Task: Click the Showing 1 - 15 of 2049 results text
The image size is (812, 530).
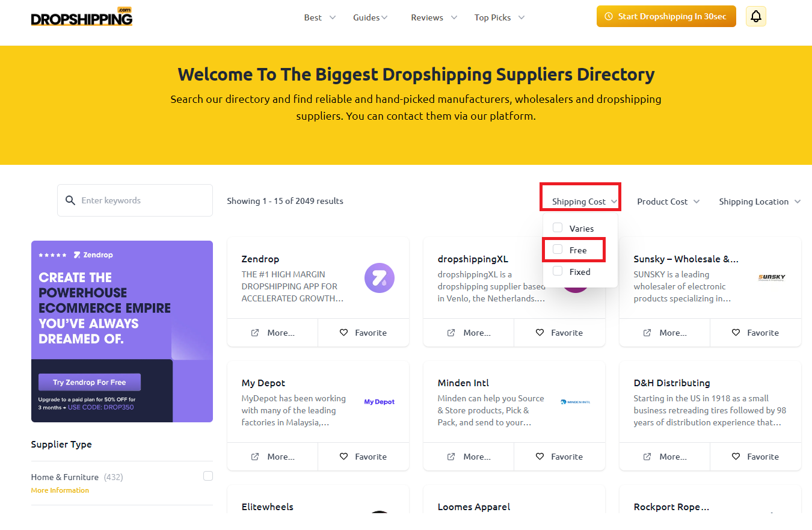Action: click(285, 201)
